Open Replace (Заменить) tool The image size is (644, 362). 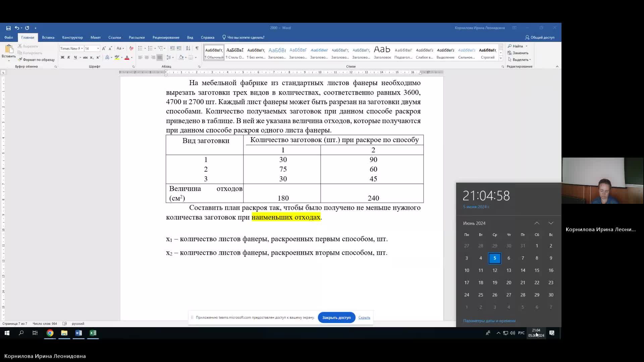click(x=518, y=53)
